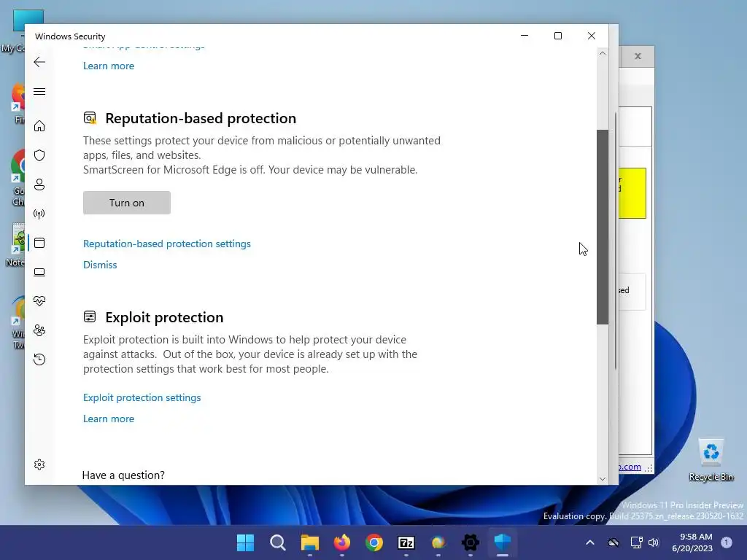This screenshot has height=560, width=747.
Task: Open Exploit protection settings link
Action: click(142, 397)
